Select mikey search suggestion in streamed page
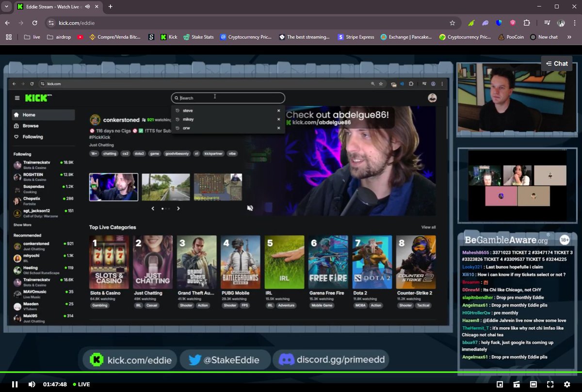This screenshot has height=392, width=582. point(228,119)
